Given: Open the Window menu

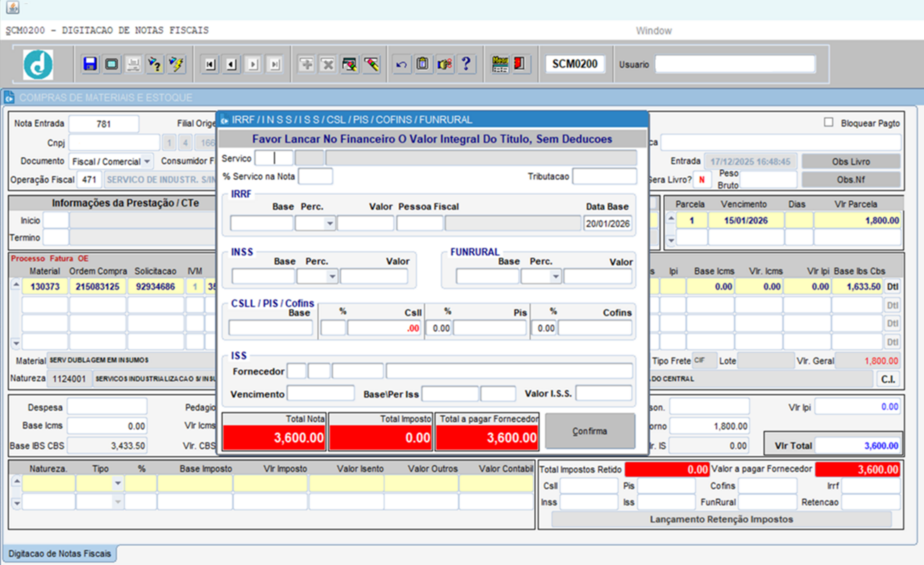Looking at the screenshot, I should [x=653, y=31].
